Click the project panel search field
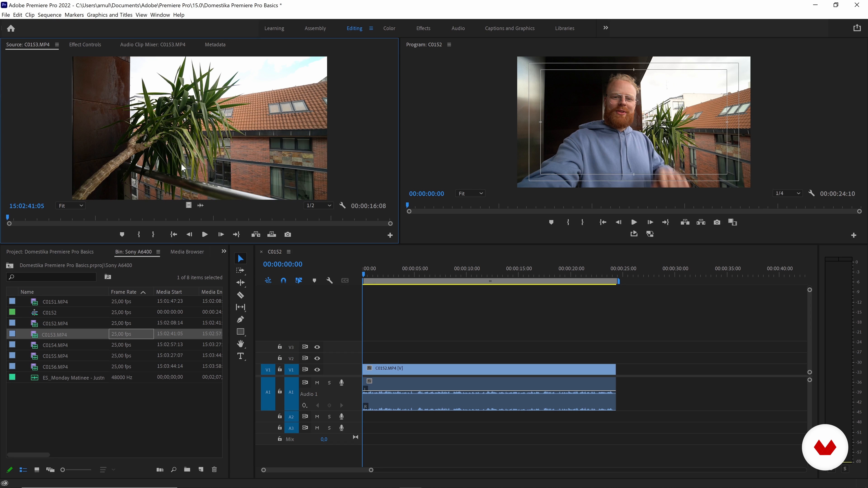The width and height of the screenshot is (868, 488). click(x=51, y=277)
